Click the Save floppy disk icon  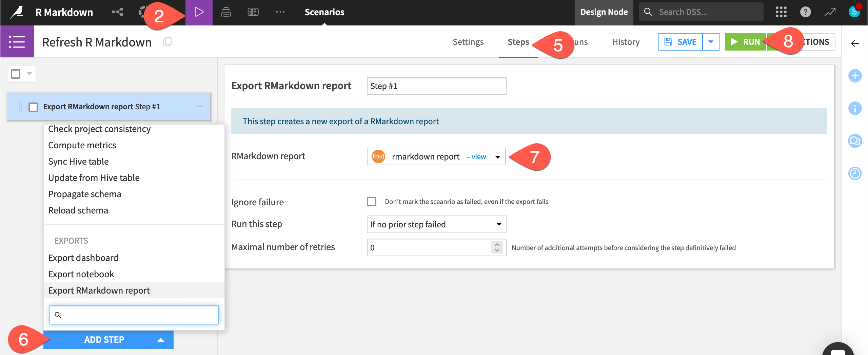pyautogui.click(x=668, y=42)
